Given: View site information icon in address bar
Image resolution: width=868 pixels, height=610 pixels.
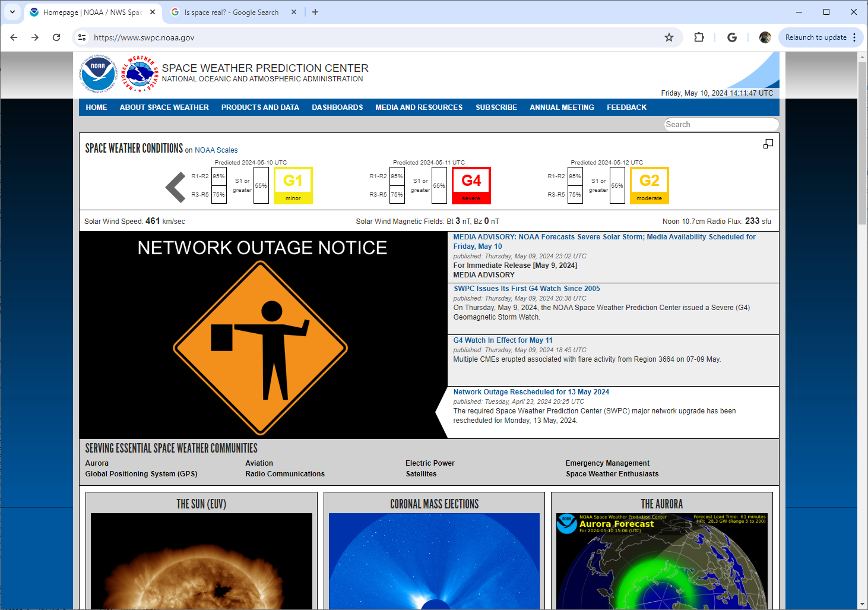Looking at the screenshot, I should point(83,37).
